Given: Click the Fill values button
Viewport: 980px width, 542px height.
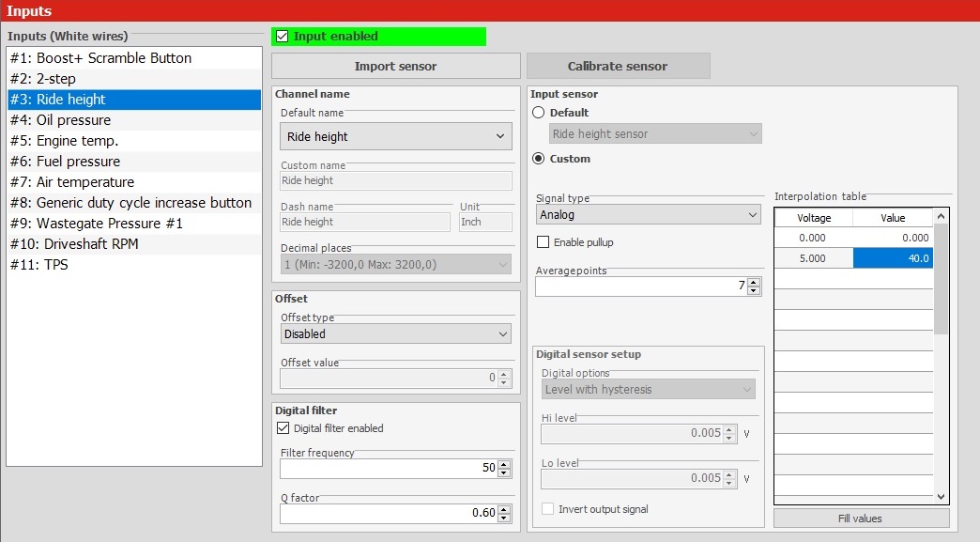Looking at the screenshot, I should pyautogui.click(x=861, y=519).
